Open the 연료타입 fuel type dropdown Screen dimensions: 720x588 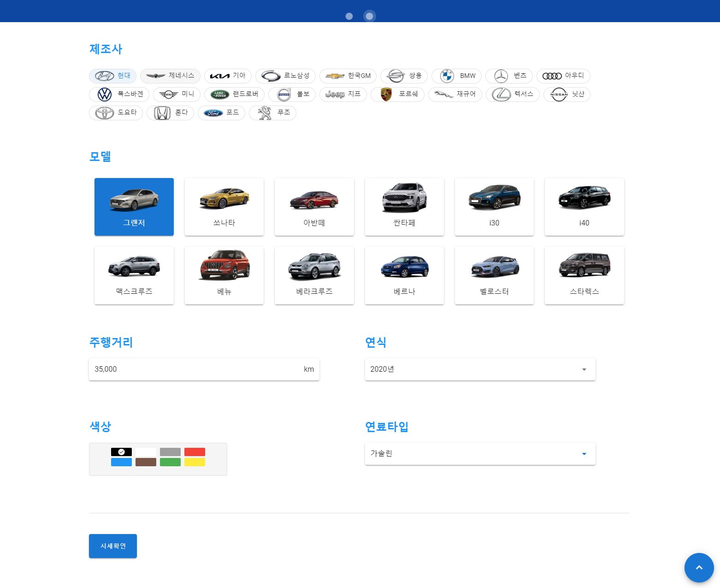coord(479,453)
